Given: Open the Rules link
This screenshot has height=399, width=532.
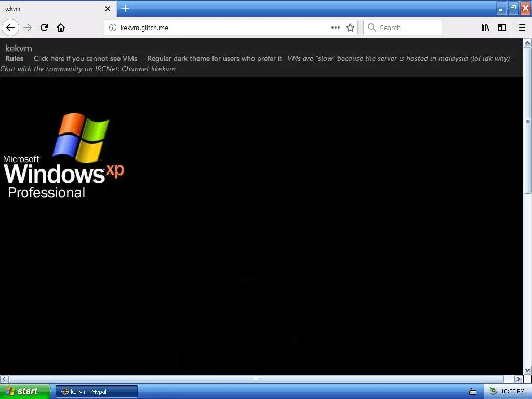Looking at the screenshot, I should (x=15, y=58).
